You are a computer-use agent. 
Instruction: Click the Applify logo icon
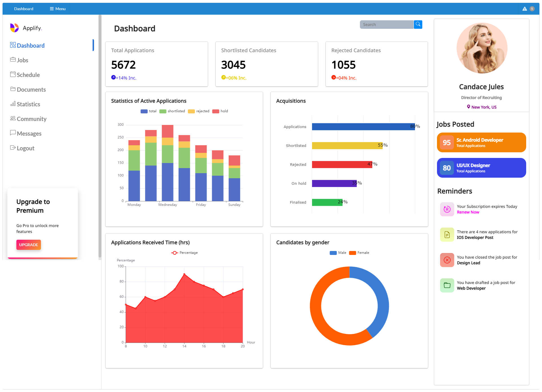(14, 28)
